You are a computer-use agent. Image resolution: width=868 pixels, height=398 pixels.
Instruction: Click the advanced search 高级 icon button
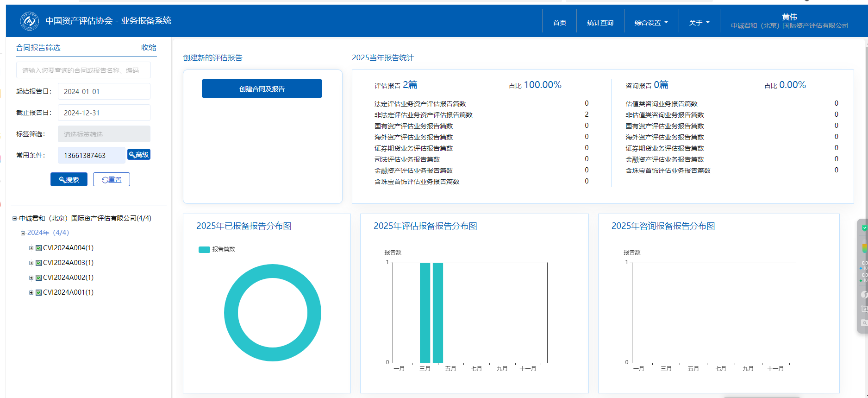point(139,155)
